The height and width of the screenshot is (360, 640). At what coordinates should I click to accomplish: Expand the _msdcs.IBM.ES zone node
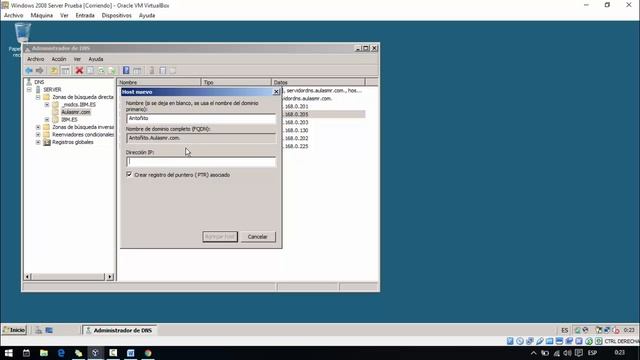point(47,104)
